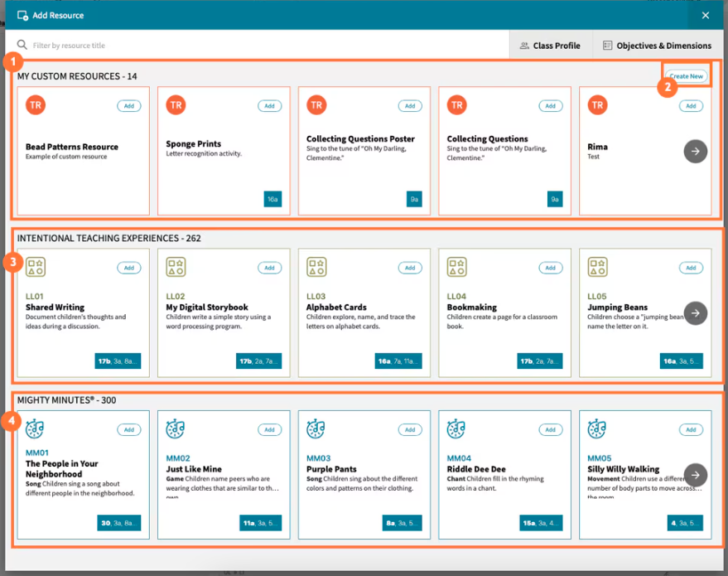Click the TR icon on Rima card
The height and width of the screenshot is (576, 728).
(x=597, y=105)
